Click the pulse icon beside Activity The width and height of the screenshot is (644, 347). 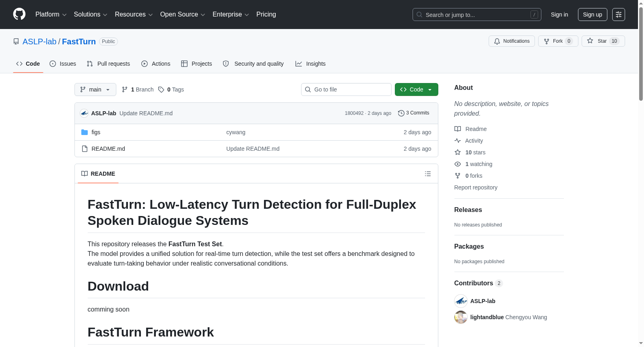point(458,141)
